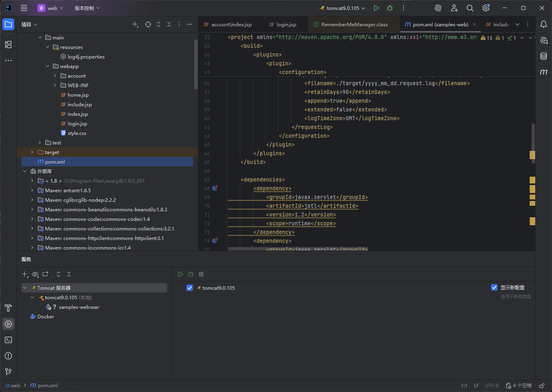Open the Git version control tool window
Viewport: 552px width, 392px height.
pos(8,372)
